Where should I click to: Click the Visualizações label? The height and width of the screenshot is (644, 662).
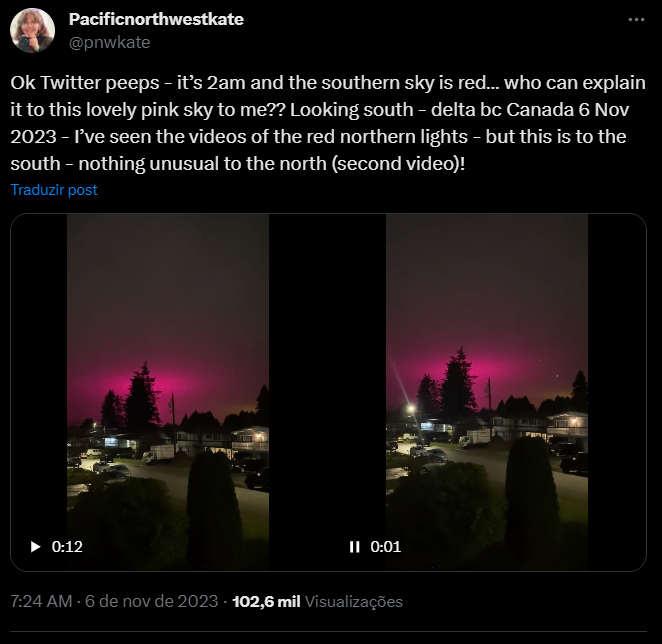click(x=354, y=601)
